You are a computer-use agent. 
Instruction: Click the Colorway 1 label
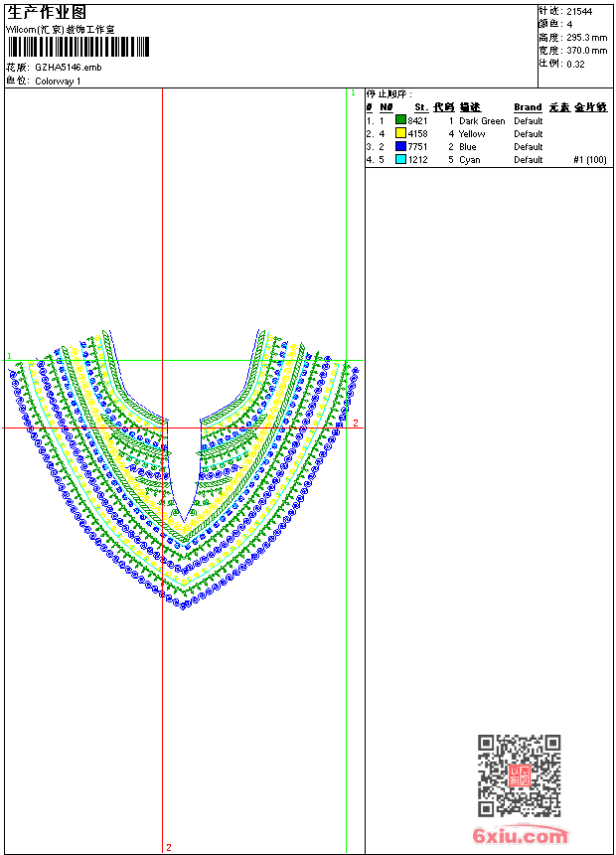pos(58,82)
